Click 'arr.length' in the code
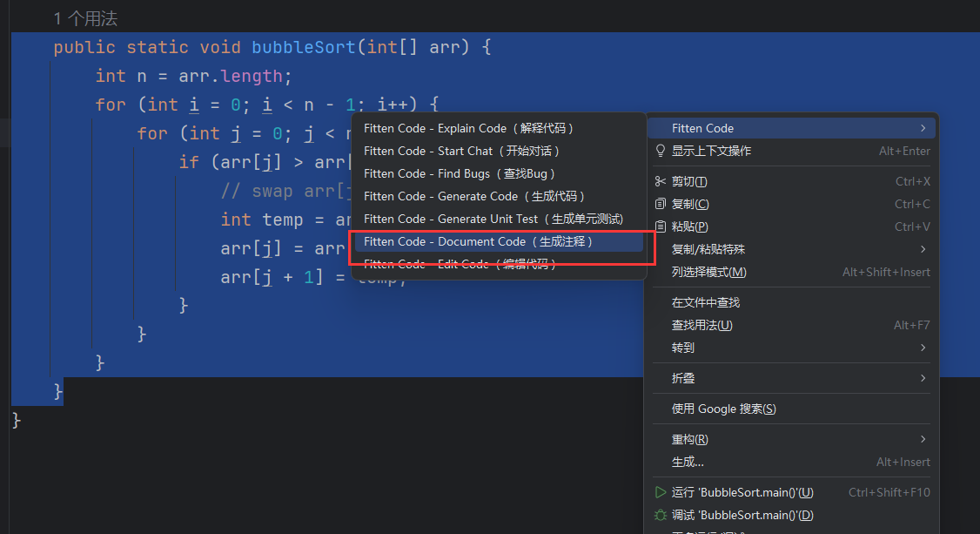 [x=231, y=77]
